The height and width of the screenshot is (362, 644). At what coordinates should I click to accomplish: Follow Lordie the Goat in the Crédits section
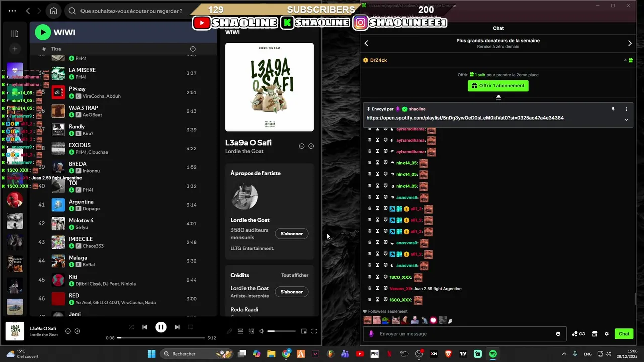coord(292,292)
